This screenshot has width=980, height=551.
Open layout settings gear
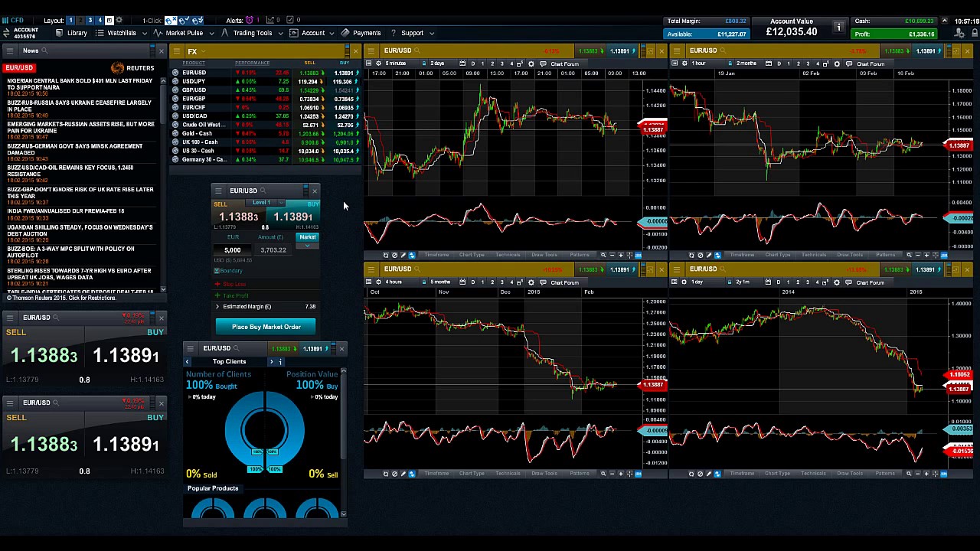click(119, 20)
